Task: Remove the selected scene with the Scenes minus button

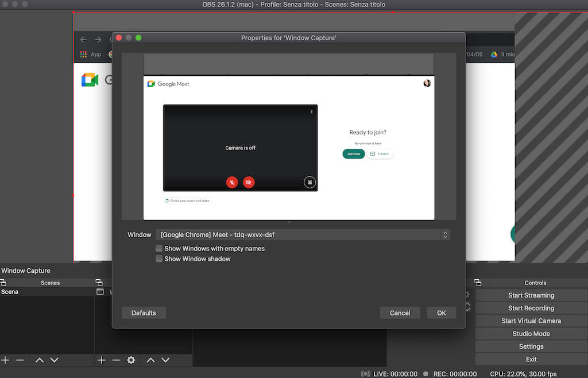Action: 20,360
